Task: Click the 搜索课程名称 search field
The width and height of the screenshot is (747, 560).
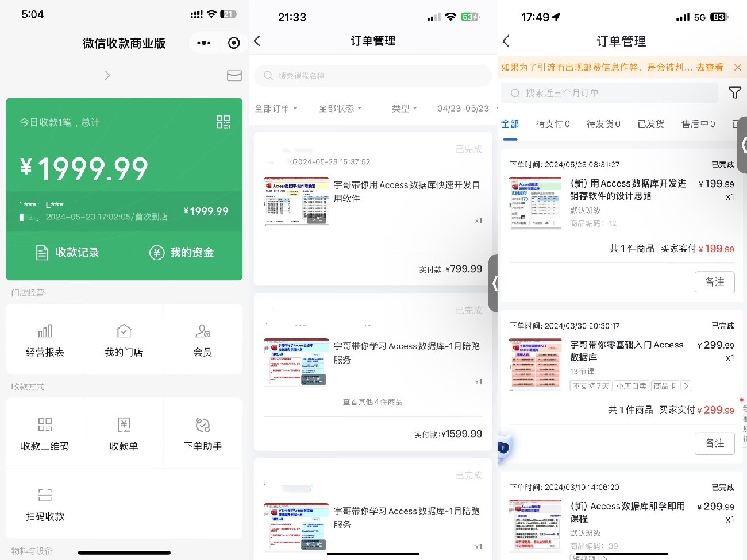Action: pyautogui.click(x=373, y=76)
